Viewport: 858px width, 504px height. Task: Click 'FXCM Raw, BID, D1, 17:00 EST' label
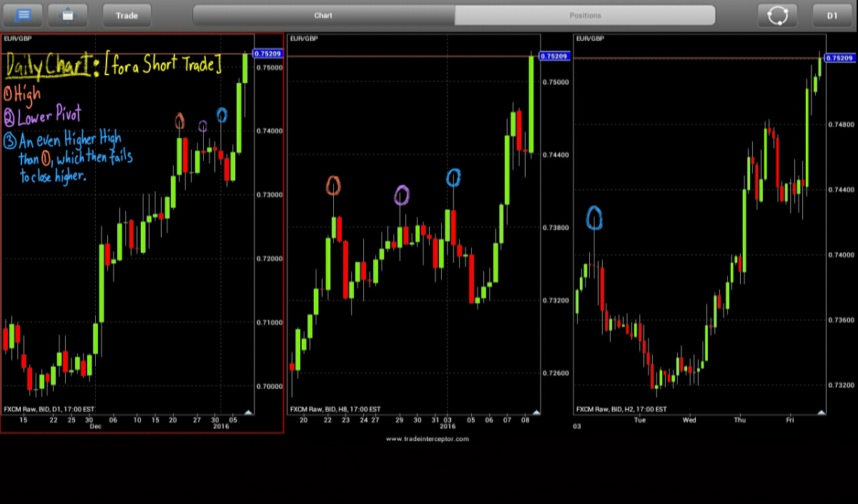click(x=49, y=409)
